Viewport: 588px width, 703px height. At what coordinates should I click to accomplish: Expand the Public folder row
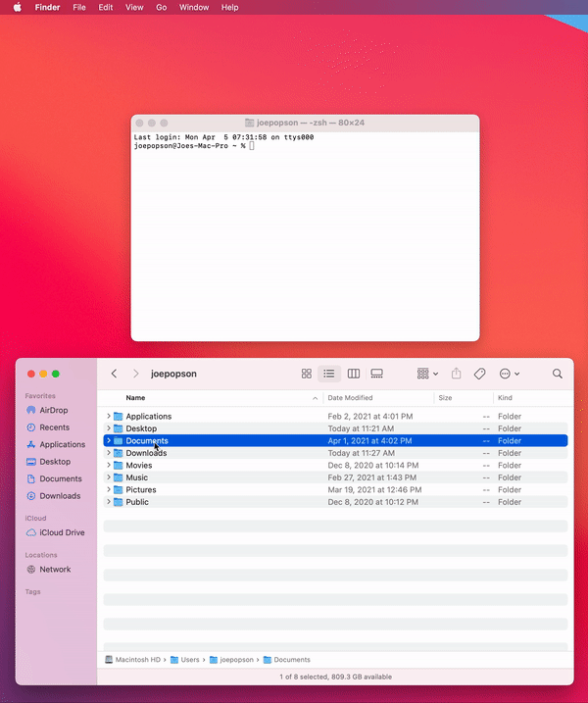pyautogui.click(x=109, y=502)
